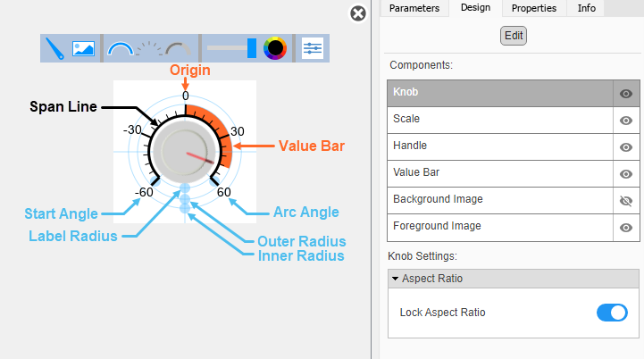This screenshot has height=359, width=644.
Task: Open the Properties tab
Action: (534, 8)
